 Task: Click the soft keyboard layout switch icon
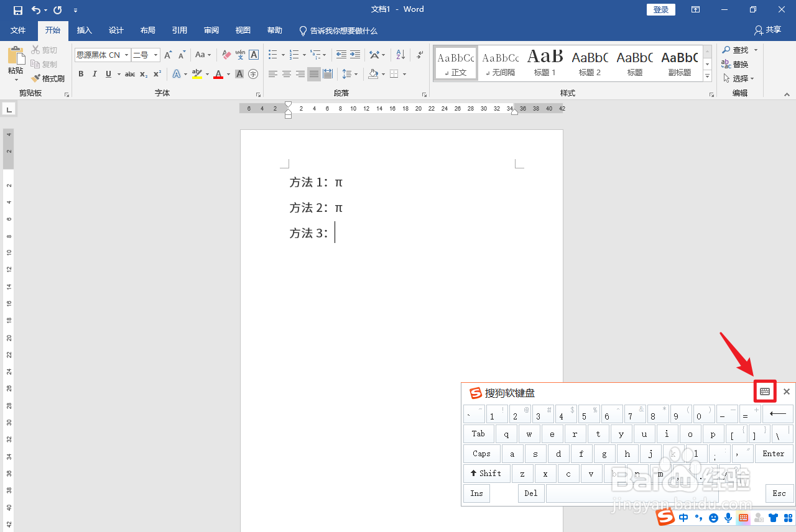(x=765, y=392)
